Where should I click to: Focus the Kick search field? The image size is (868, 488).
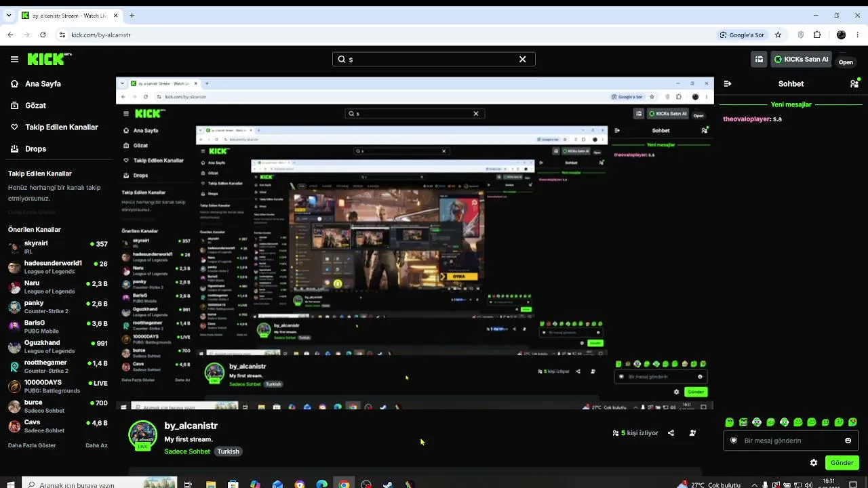click(x=434, y=59)
